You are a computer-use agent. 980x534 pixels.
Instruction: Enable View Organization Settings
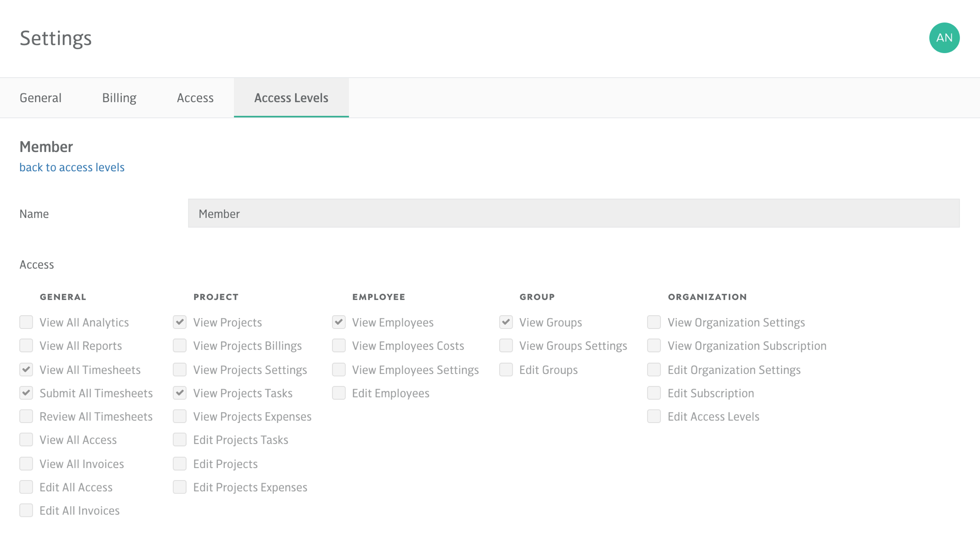(x=654, y=322)
